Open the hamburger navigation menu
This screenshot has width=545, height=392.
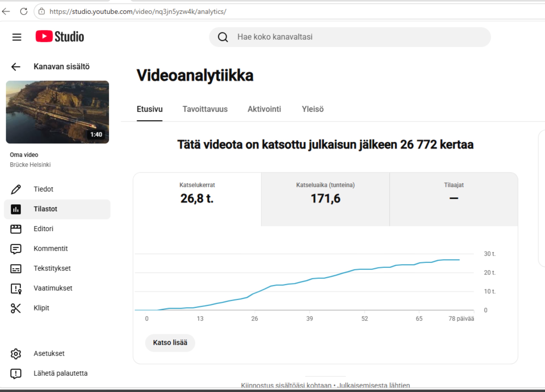pos(17,37)
